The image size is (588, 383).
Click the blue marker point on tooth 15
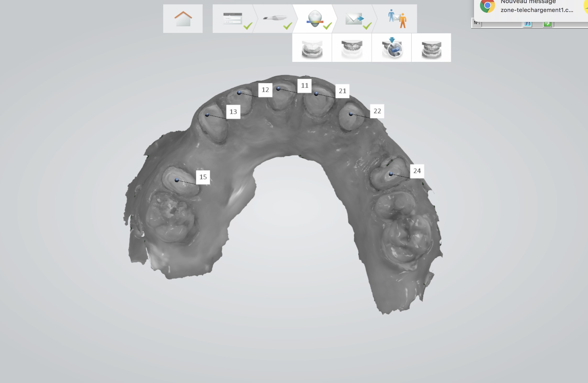(x=177, y=180)
